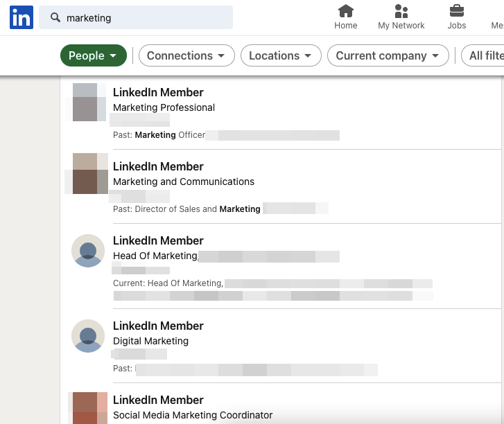Viewport: 504px width, 424px height.
Task: Open LinkedIn Member titled Marketing and Communications
Action: pyautogui.click(x=158, y=167)
